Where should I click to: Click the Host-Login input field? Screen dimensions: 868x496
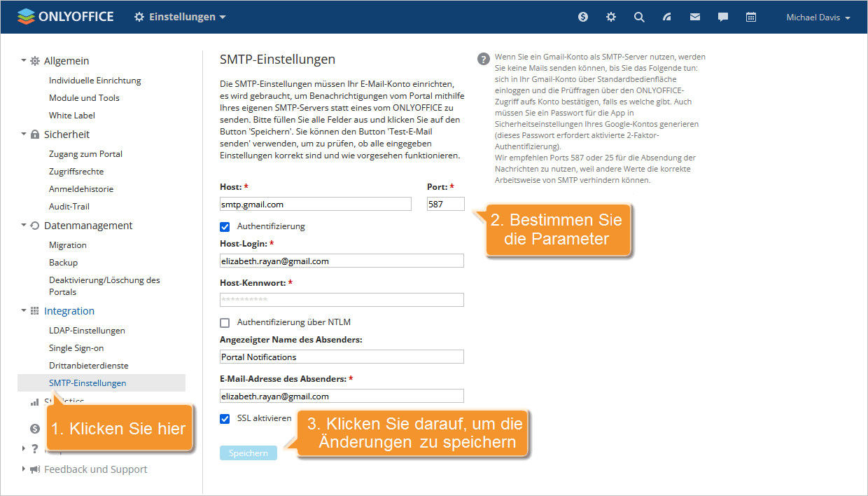tap(342, 261)
